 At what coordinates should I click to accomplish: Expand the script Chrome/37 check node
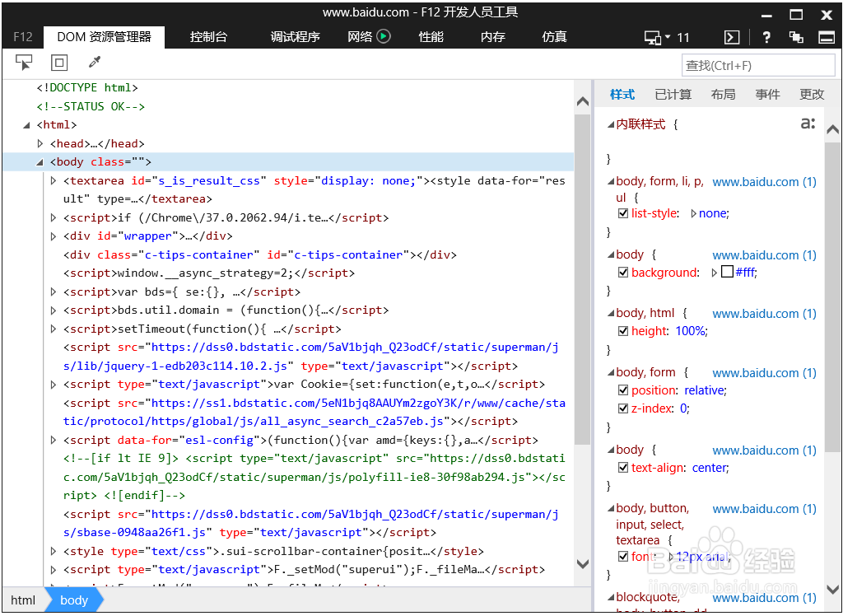point(54,218)
